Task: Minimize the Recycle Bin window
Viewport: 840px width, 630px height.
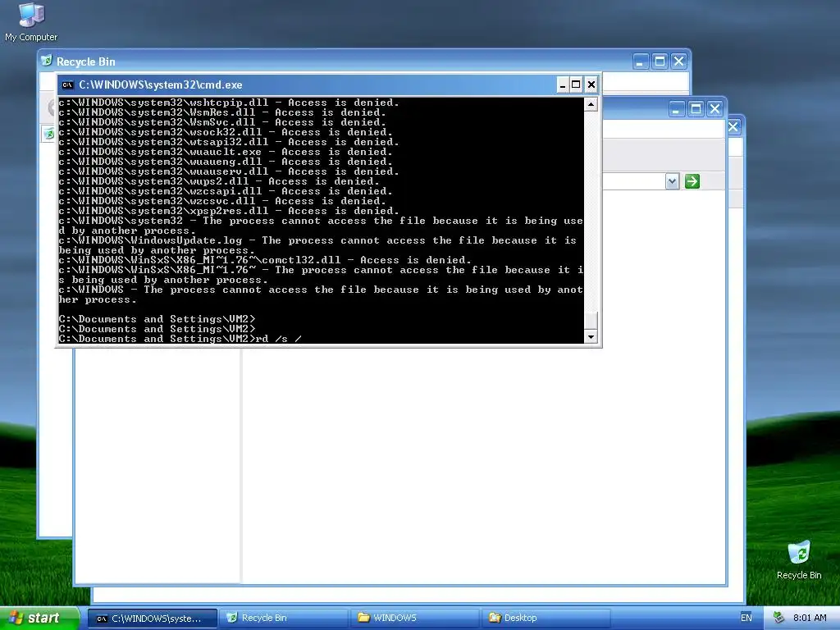Action: coord(640,62)
